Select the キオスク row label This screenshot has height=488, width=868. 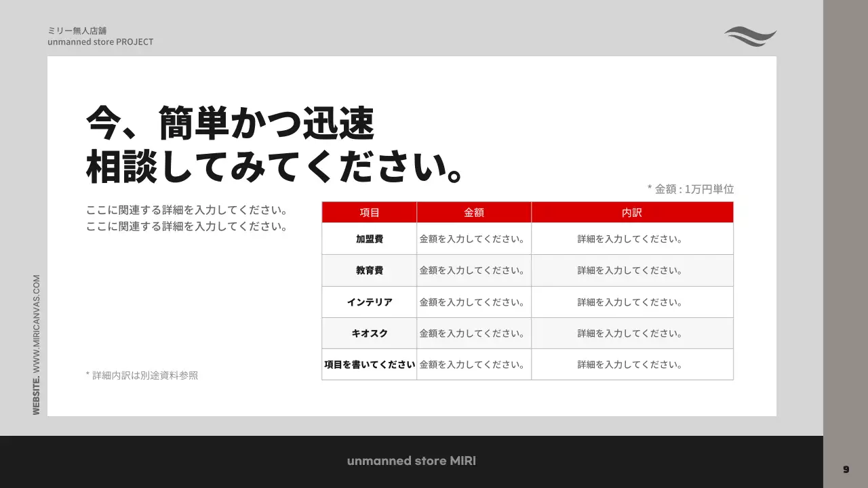[370, 333]
